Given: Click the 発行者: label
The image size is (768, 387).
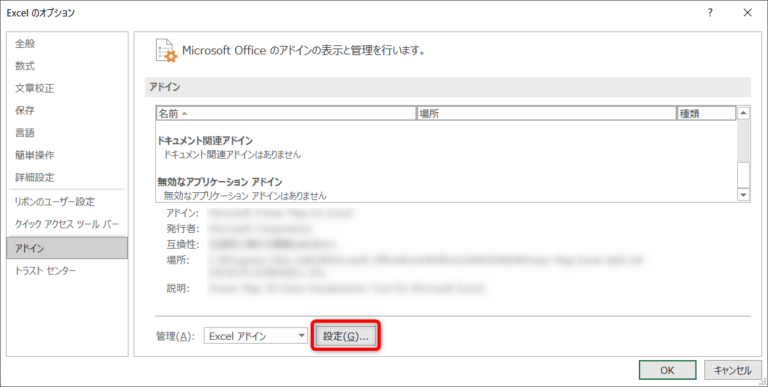Looking at the screenshot, I should (183, 229).
